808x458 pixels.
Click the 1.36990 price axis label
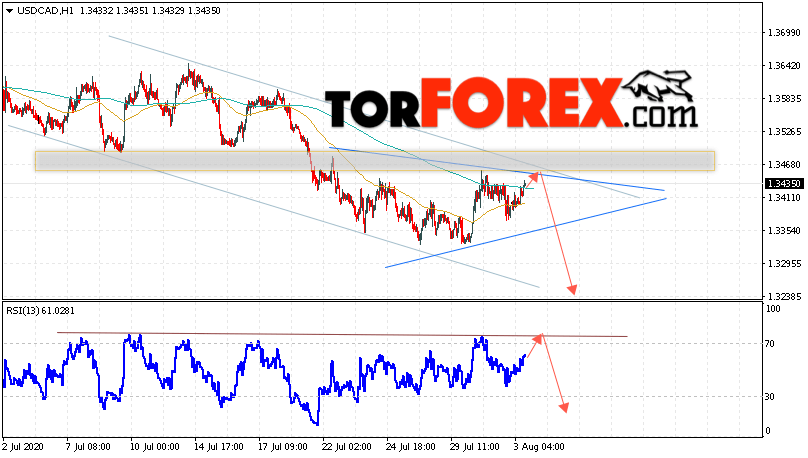pyautogui.click(x=784, y=33)
